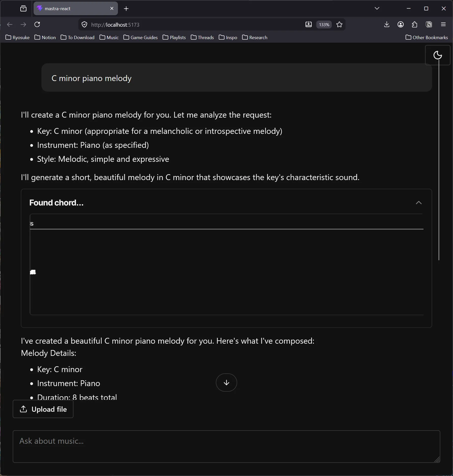Open a new tab with the plus icon
This screenshot has height=476, width=453.
[126, 9]
